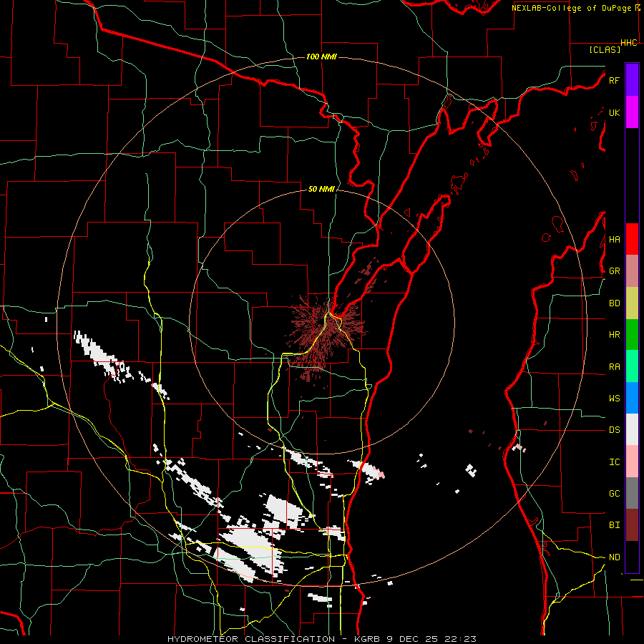Click the 'ND' legend label
644x644 pixels.
click(614, 557)
